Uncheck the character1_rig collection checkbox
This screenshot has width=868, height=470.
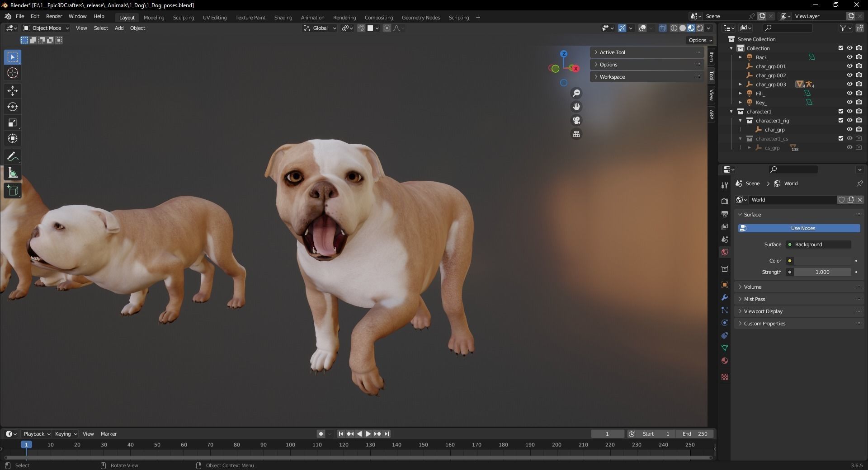[841, 120]
